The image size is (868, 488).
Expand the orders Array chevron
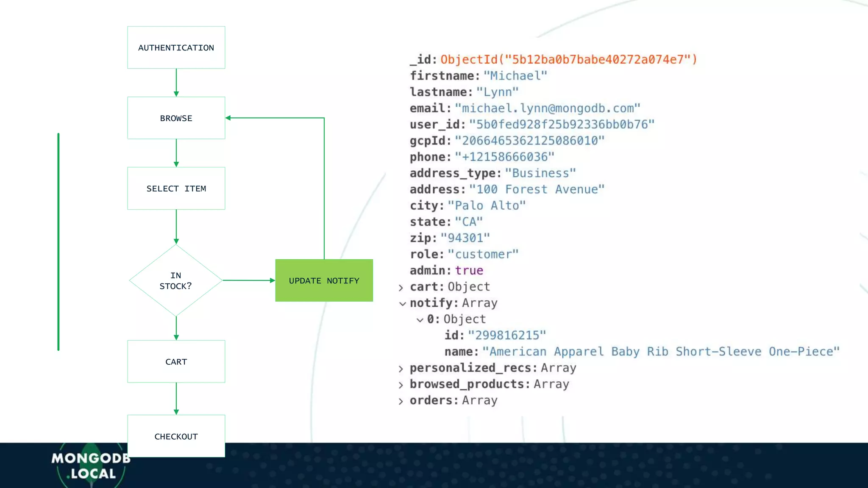401,401
